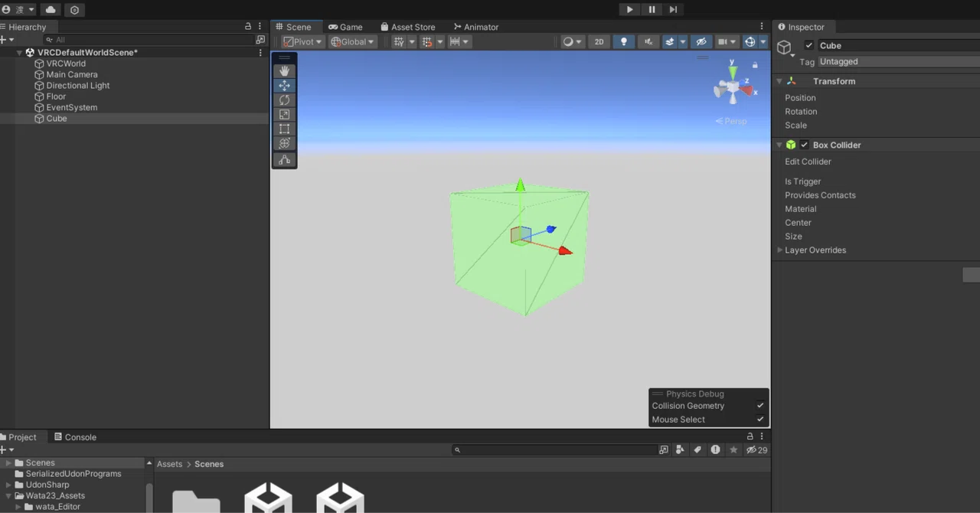Click the Hierarchy search field
Viewport: 980px width, 513px height.
point(149,39)
